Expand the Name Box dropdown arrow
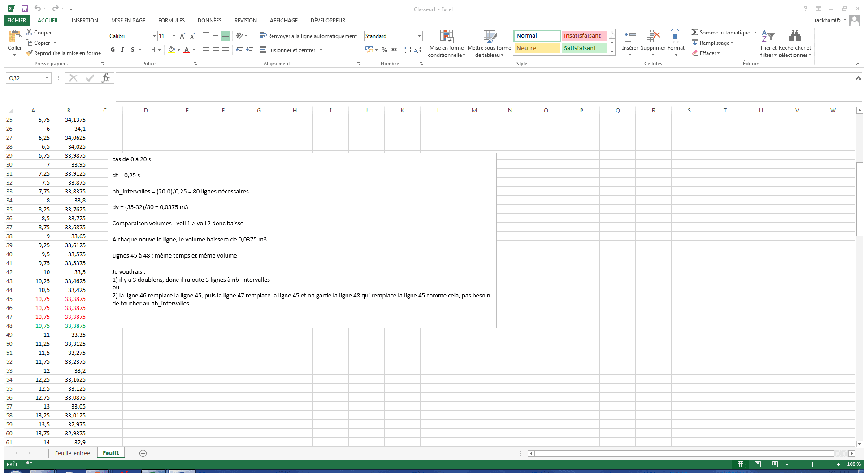The height and width of the screenshot is (473, 868). click(x=47, y=78)
